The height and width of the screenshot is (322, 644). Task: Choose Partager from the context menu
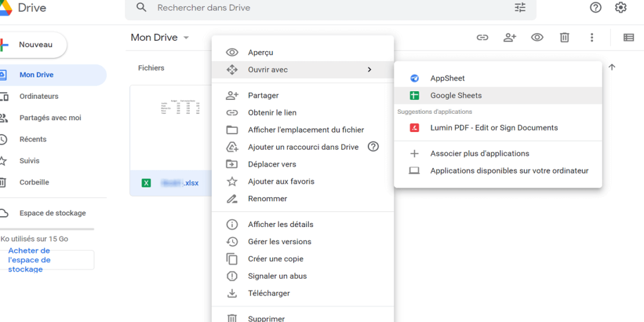click(x=303, y=96)
